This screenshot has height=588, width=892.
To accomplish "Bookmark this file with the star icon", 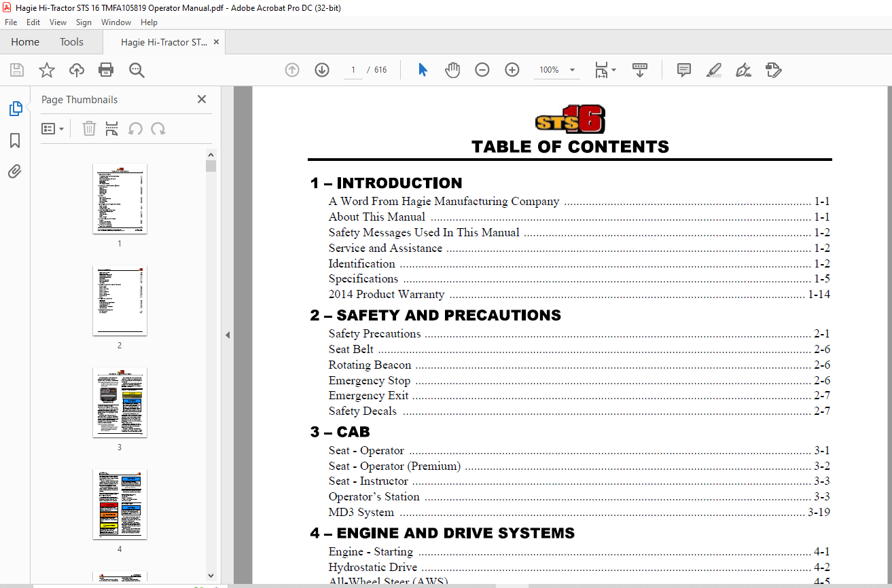I will pos(47,70).
